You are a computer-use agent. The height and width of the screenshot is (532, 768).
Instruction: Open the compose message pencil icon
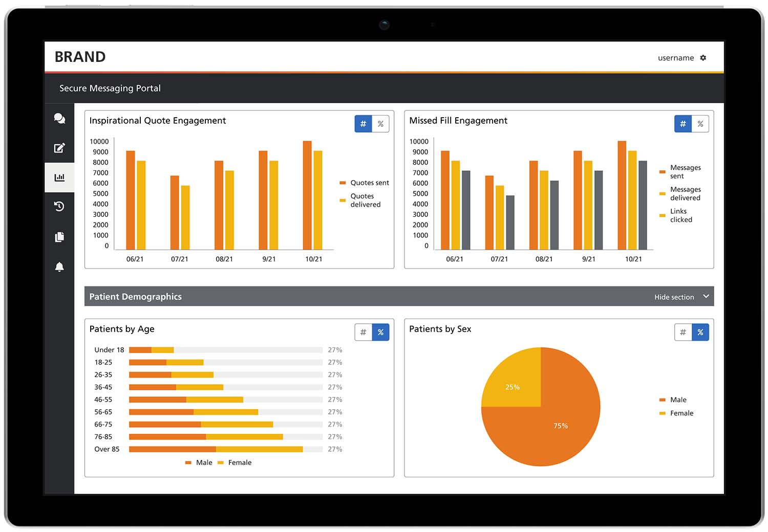point(59,148)
